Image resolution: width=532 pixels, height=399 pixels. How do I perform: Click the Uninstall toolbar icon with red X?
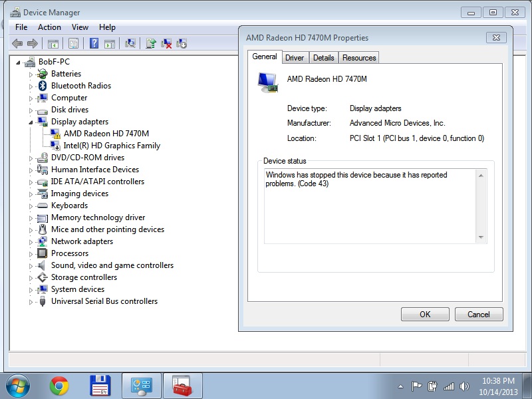[x=166, y=43]
